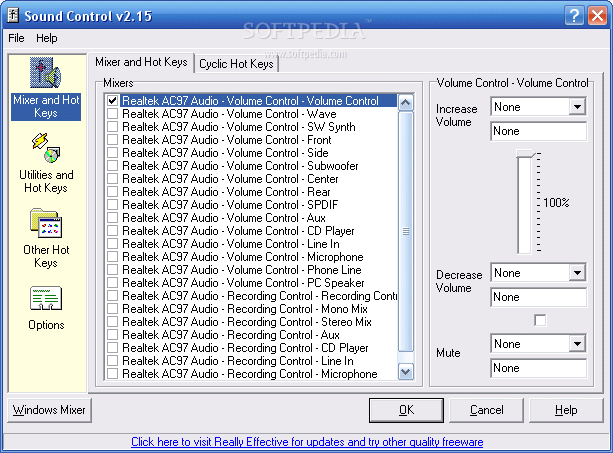
Task: Visit Really Effective updates link
Action: coord(307,442)
